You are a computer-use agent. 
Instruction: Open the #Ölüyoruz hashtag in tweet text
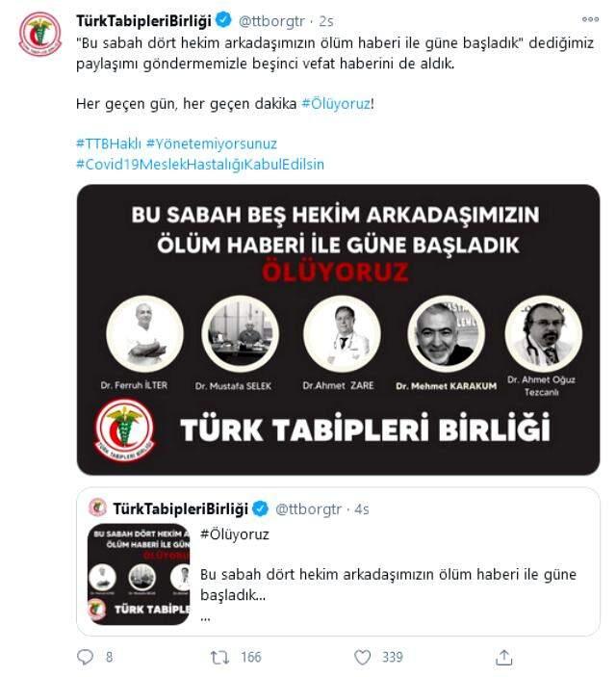(335, 104)
